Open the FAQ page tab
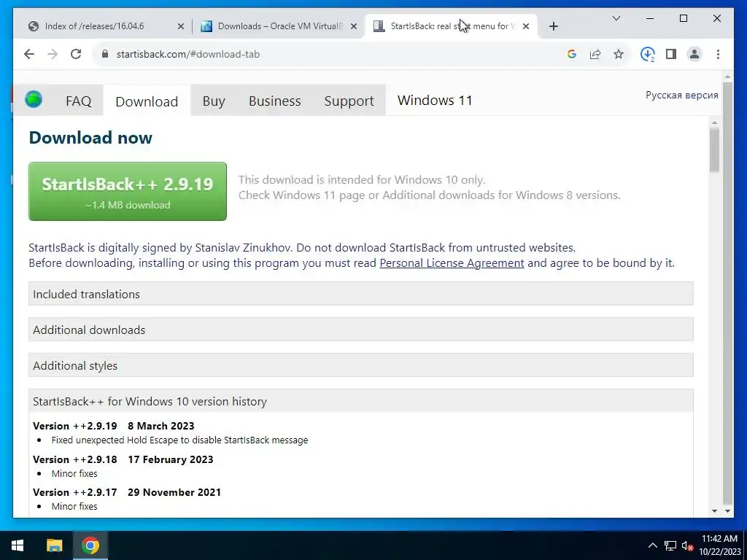Screen dimensions: 747x560 (x=78, y=101)
